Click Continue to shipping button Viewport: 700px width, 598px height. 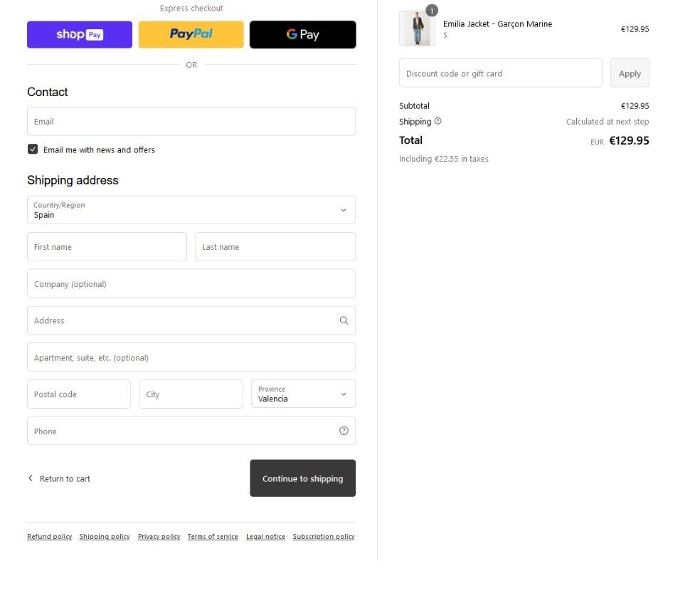point(302,478)
